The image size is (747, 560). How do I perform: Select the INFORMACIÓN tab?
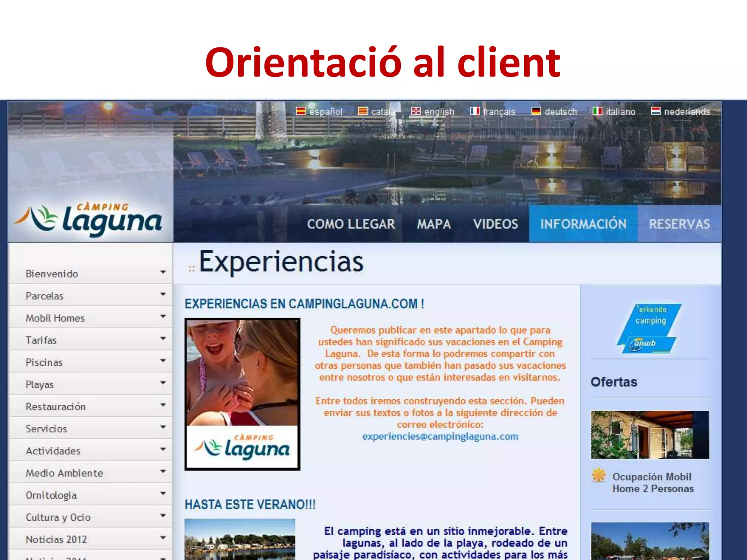pos(583,224)
